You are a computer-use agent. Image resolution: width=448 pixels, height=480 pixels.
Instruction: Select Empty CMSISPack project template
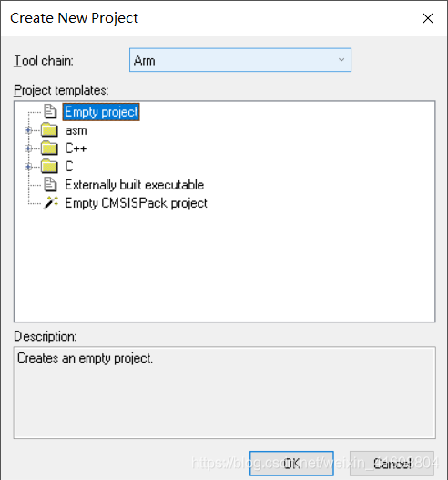coord(137,203)
